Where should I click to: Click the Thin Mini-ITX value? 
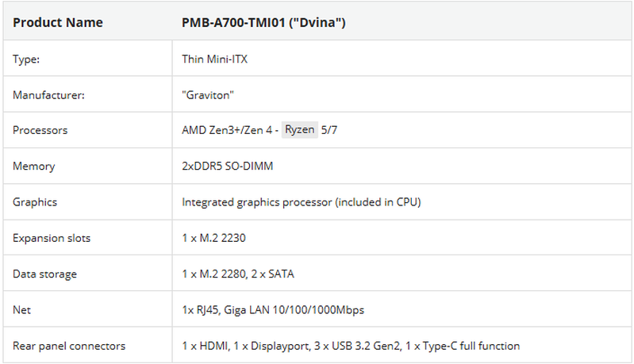214,59
